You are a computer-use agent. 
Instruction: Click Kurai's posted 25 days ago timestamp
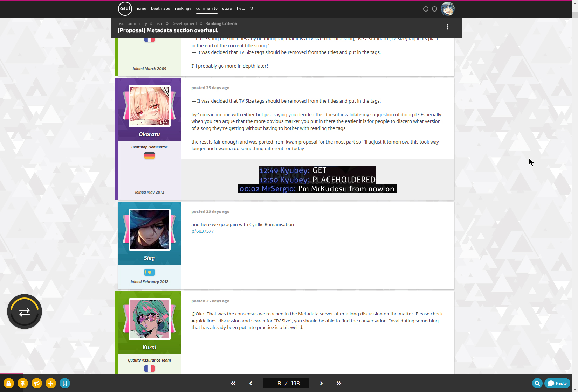point(210,301)
